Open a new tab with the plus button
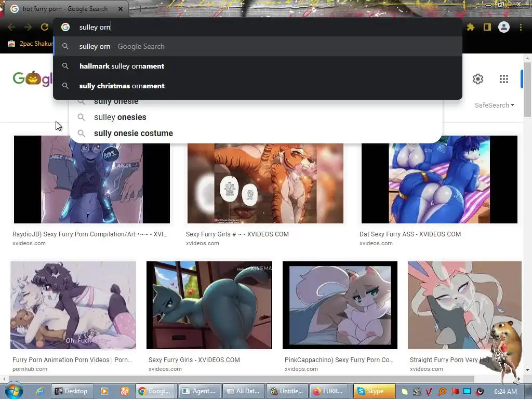Viewport: 532px width, 399px height. pos(140,9)
